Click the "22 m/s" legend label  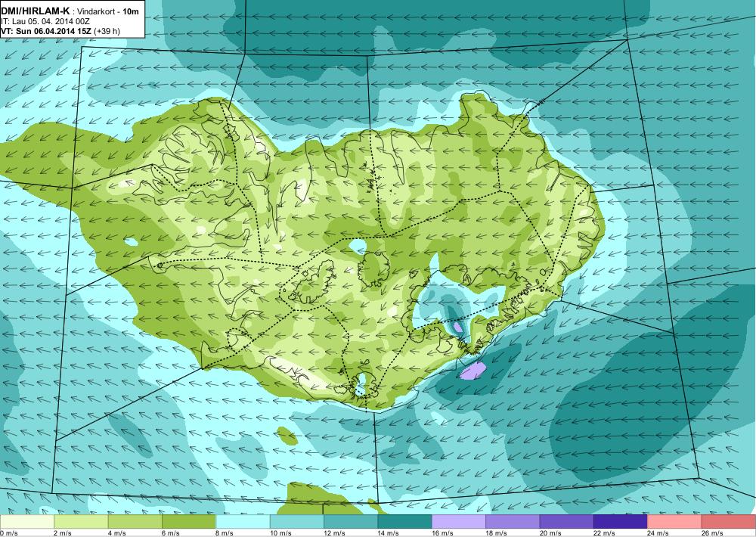[605, 533]
